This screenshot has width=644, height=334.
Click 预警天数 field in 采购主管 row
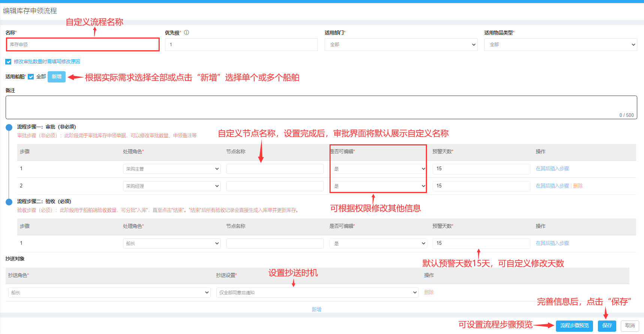coord(481,169)
